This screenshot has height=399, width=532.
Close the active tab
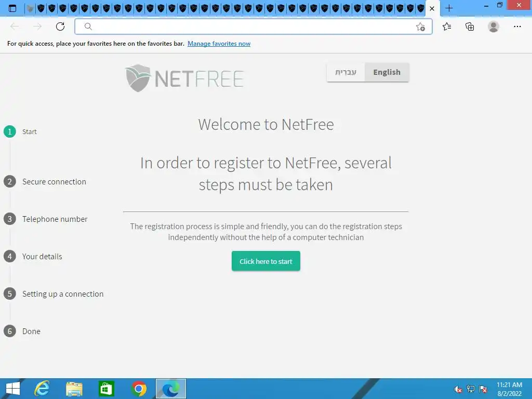(x=432, y=8)
